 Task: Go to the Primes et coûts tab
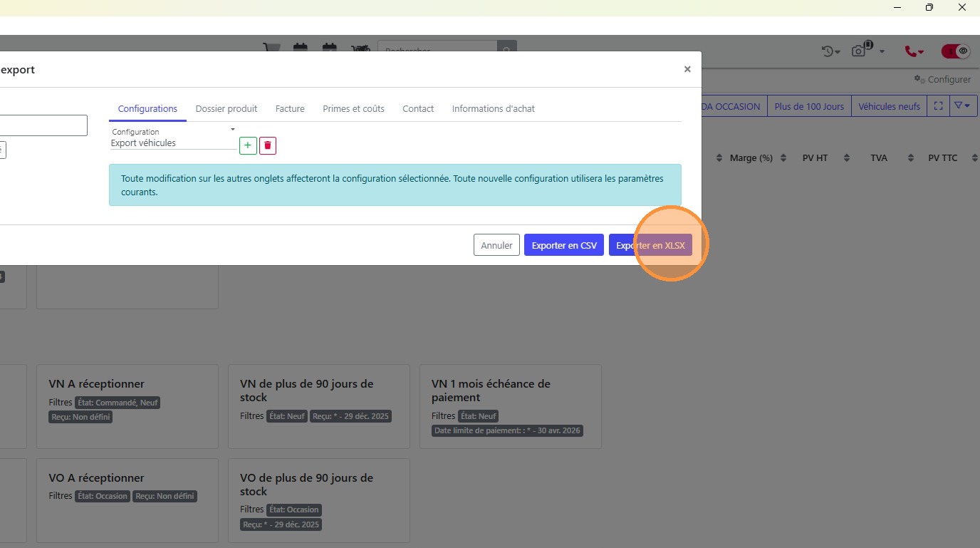point(353,109)
